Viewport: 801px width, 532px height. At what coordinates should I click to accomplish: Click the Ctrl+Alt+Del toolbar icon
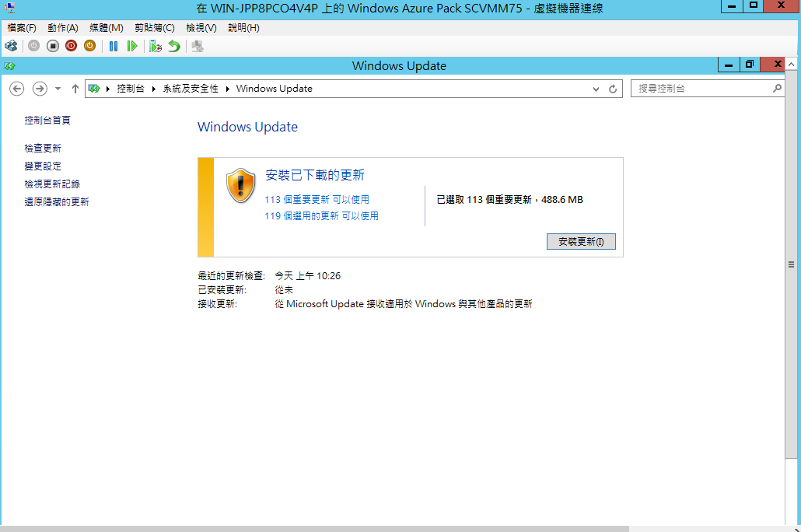(11, 46)
